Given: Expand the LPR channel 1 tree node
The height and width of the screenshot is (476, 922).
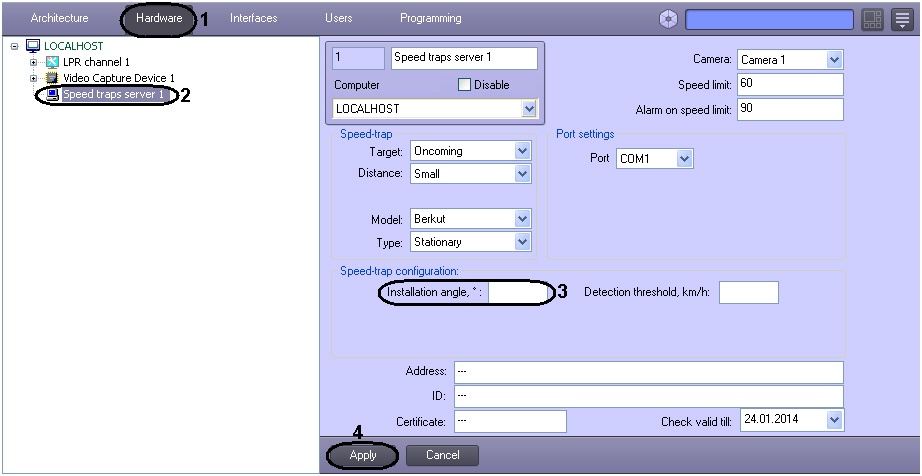Looking at the screenshot, I should click(34, 62).
